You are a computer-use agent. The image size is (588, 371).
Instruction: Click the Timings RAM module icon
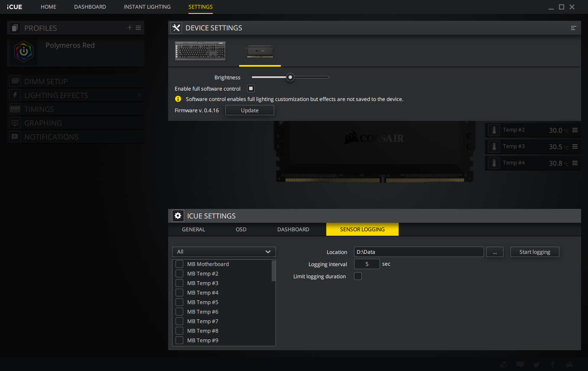click(x=15, y=109)
